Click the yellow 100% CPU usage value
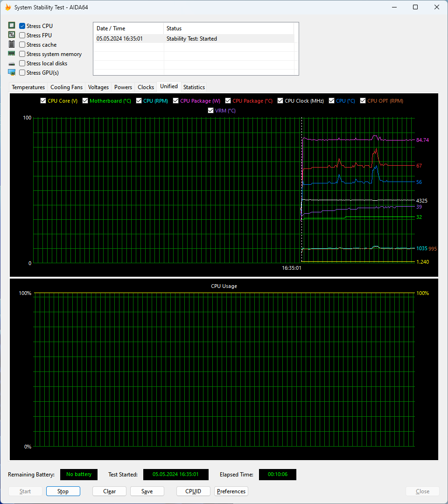The image size is (448, 504). click(x=423, y=293)
